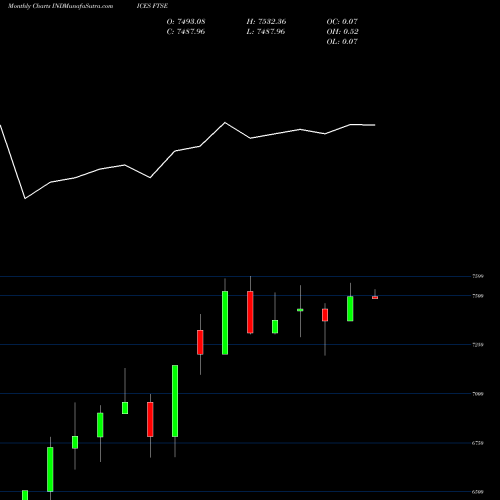Select the tiny green doji candlestick

300,310
